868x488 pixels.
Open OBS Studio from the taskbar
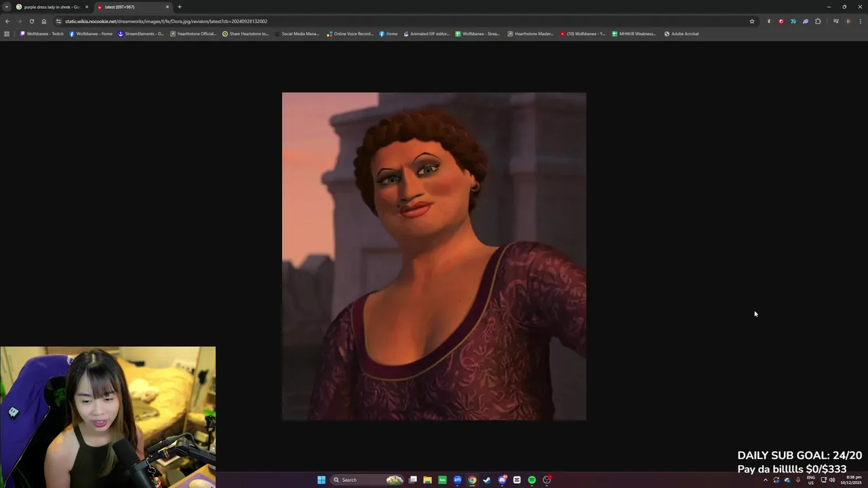547,480
